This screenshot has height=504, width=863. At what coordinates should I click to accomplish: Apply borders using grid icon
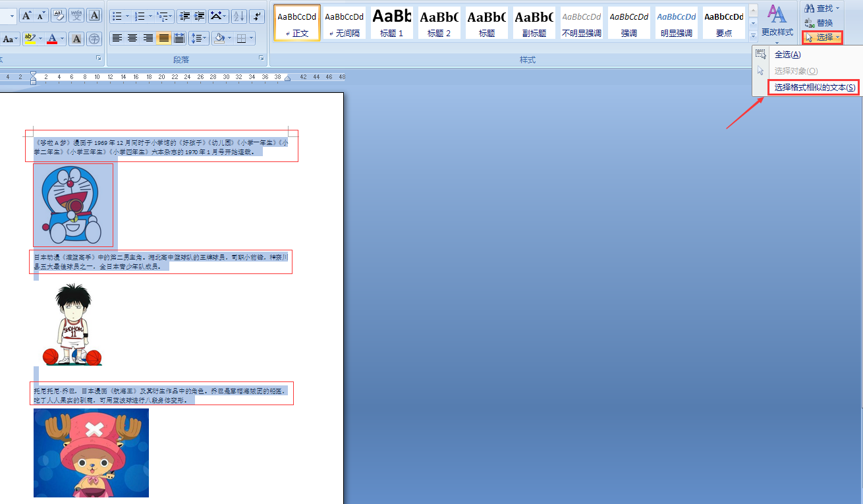[x=242, y=38]
